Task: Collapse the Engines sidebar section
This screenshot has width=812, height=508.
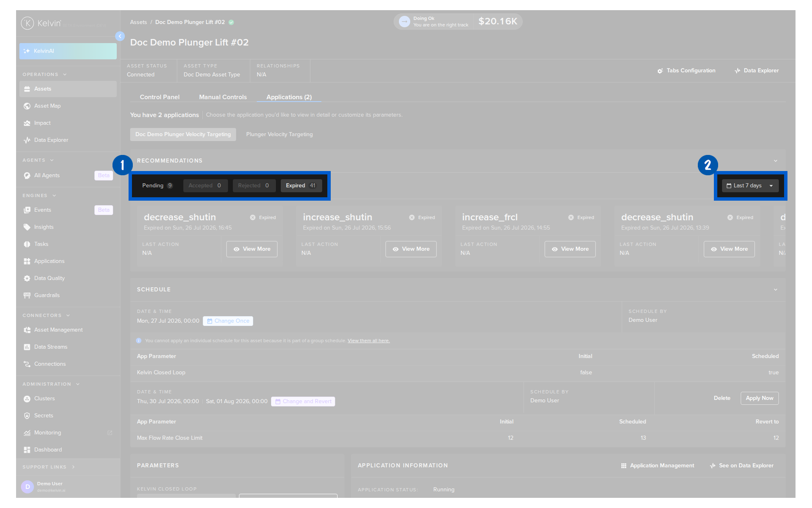Action: point(39,196)
